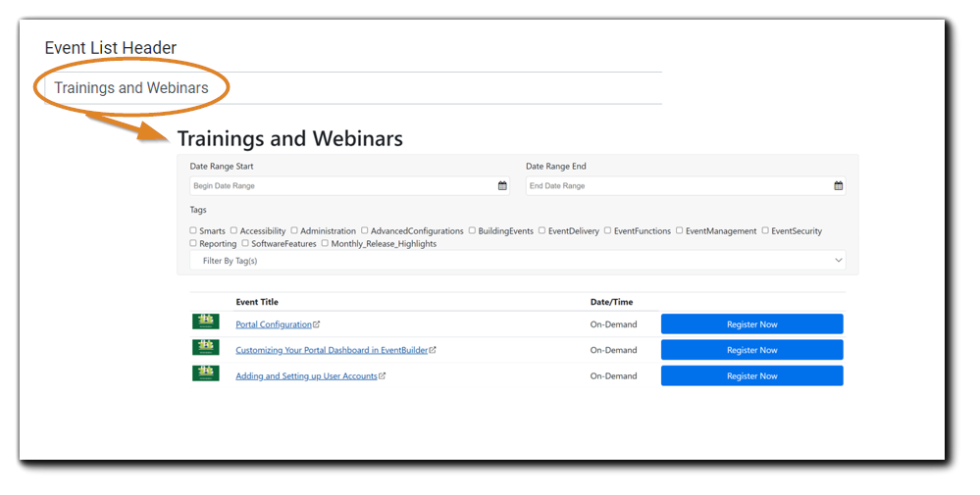Select the EventFunctions tag checkbox
Image resolution: width=980 pixels, height=495 pixels.
click(607, 230)
